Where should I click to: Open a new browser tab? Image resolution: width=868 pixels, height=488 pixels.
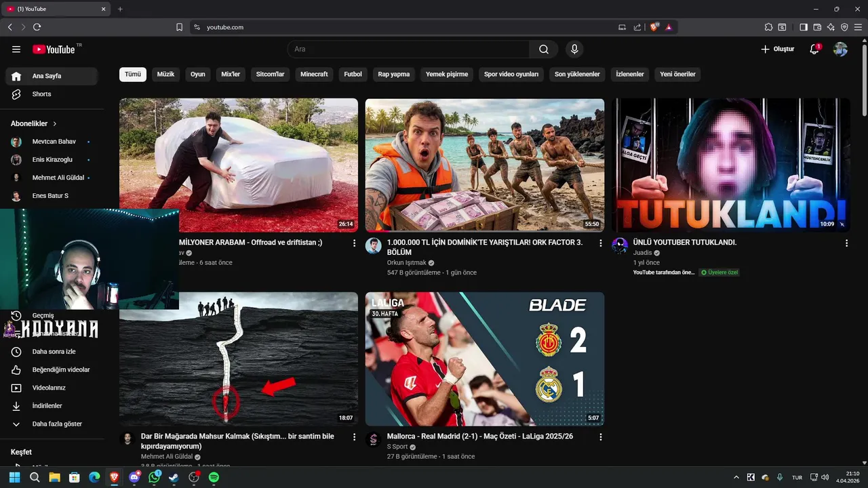[x=120, y=9]
